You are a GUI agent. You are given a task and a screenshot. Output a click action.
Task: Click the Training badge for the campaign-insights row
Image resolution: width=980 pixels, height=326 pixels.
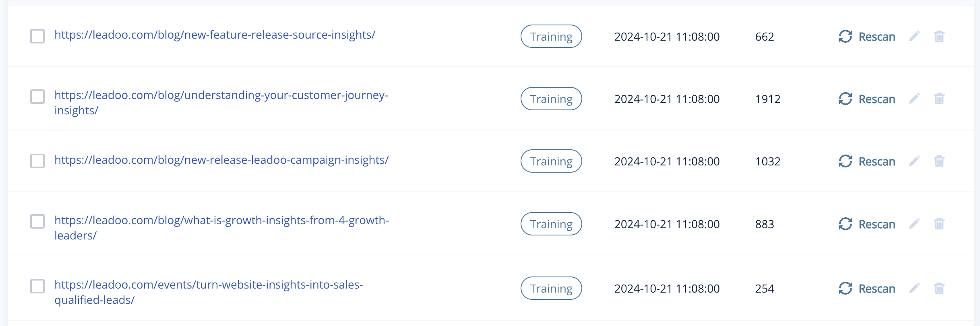(x=551, y=161)
